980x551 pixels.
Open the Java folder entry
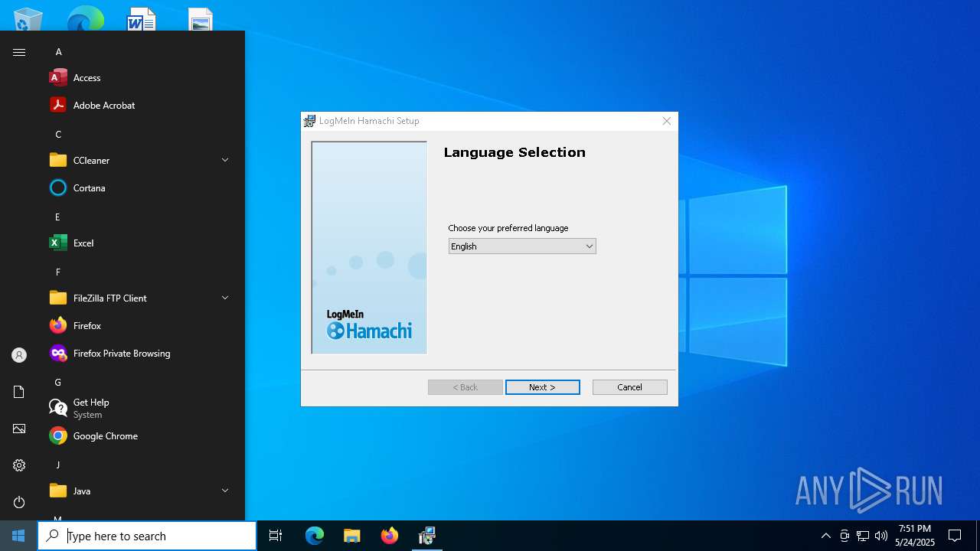tap(141, 491)
